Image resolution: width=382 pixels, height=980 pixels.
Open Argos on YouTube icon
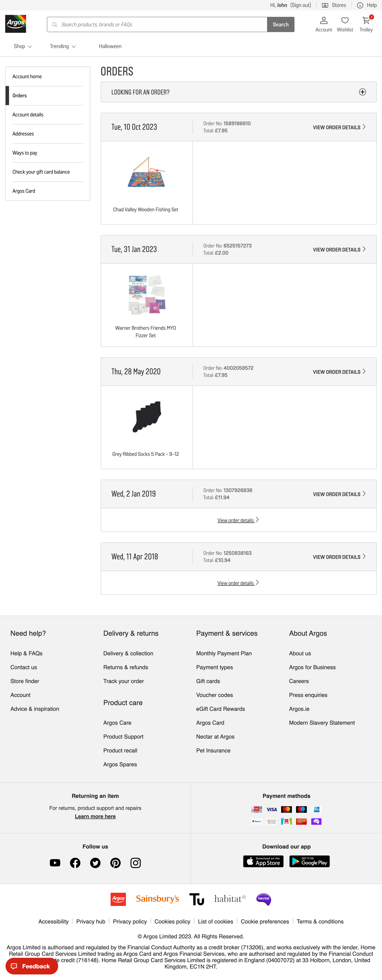55,863
